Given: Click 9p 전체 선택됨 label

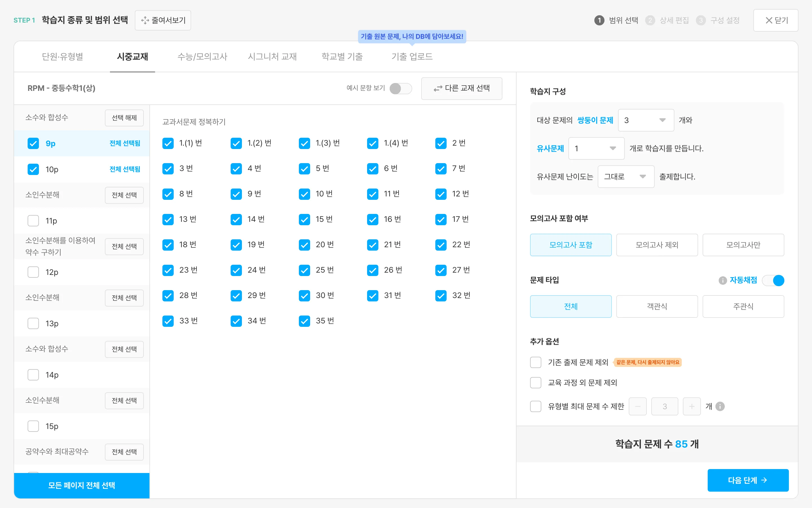Looking at the screenshot, I should pos(125,143).
